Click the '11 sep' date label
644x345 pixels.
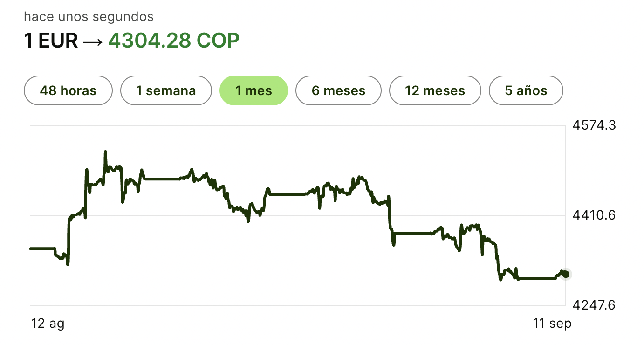click(552, 323)
